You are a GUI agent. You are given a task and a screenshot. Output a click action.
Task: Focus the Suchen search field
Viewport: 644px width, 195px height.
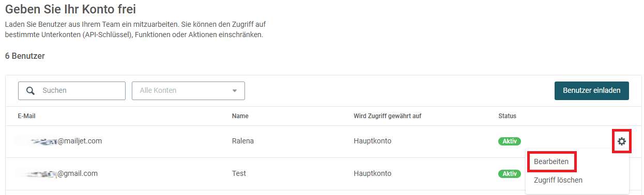point(72,91)
